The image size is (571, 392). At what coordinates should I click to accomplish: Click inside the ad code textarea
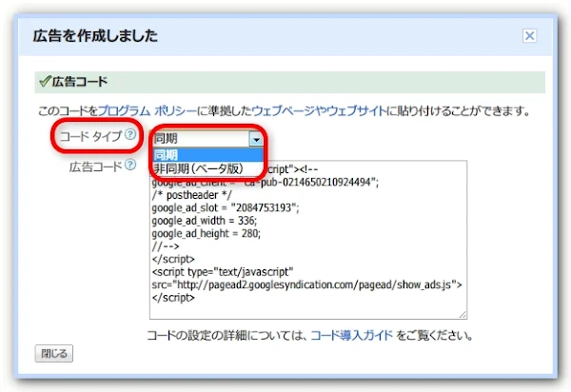pyautogui.click(x=308, y=240)
